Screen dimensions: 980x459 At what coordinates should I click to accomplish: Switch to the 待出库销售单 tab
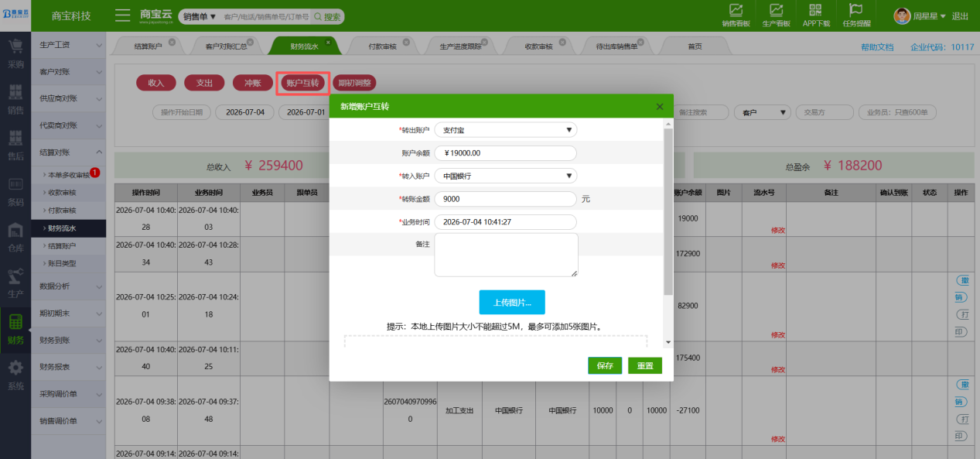616,46
